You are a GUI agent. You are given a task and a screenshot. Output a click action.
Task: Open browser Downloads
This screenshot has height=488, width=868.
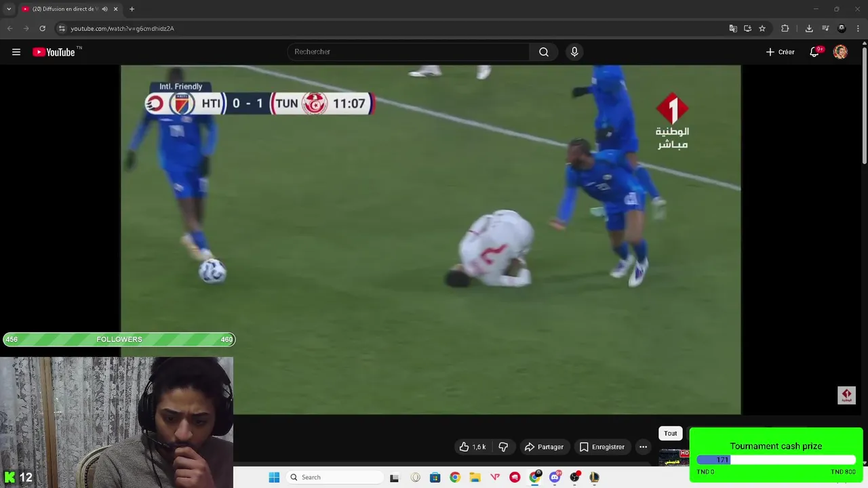point(809,28)
